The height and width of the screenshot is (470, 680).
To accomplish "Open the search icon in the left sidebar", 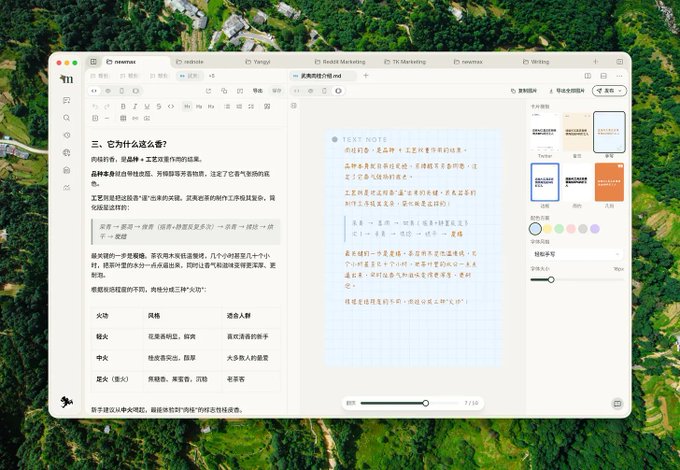I will (66, 118).
